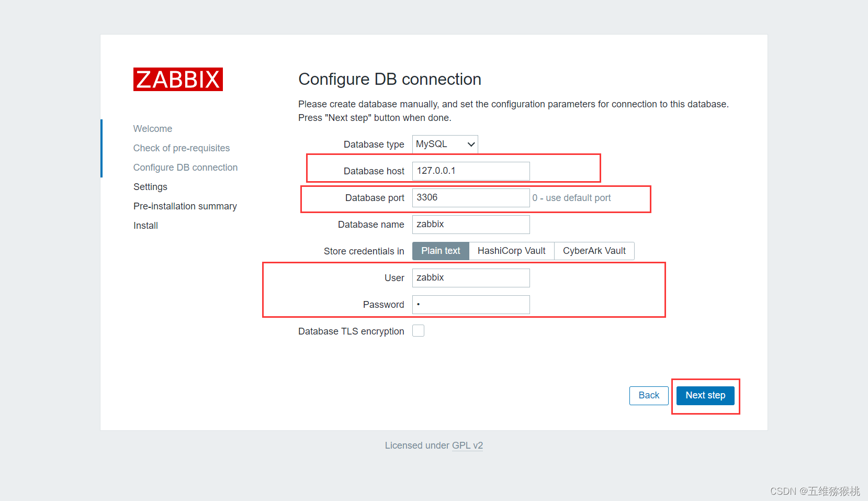The image size is (868, 501).
Task: Click the Back button
Action: [x=649, y=395]
